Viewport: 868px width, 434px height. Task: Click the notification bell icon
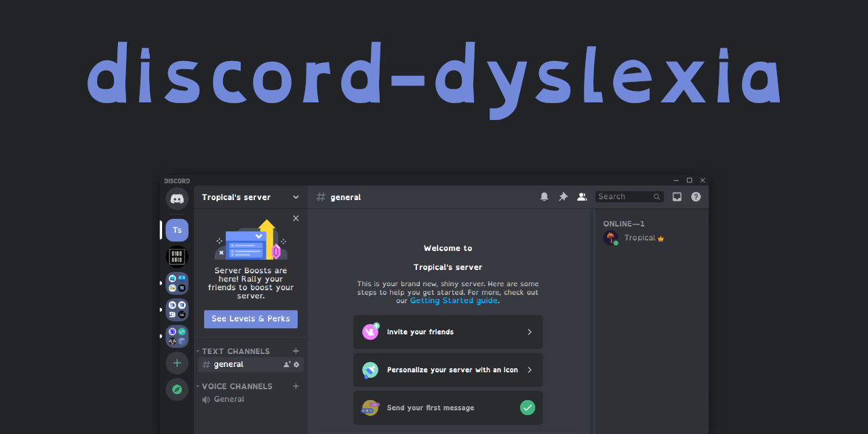click(x=544, y=196)
